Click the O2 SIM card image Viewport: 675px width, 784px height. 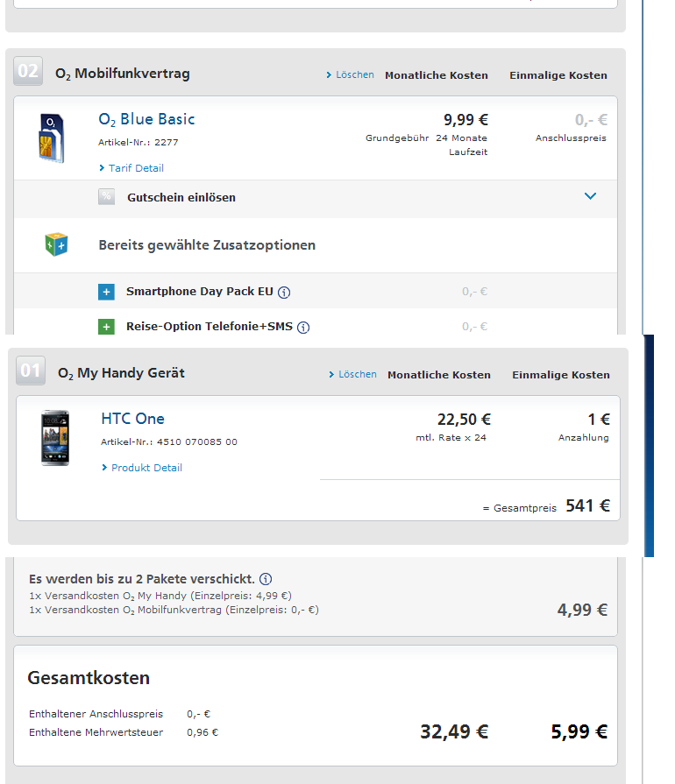[51, 137]
